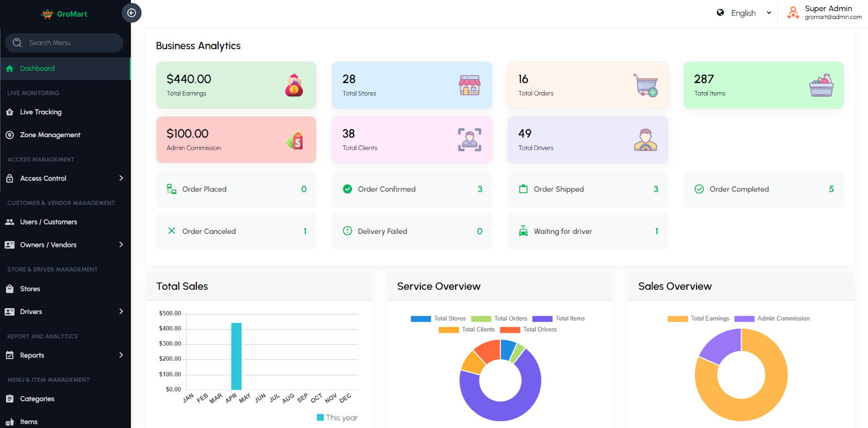Click the GroMart logo icon

coord(48,14)
